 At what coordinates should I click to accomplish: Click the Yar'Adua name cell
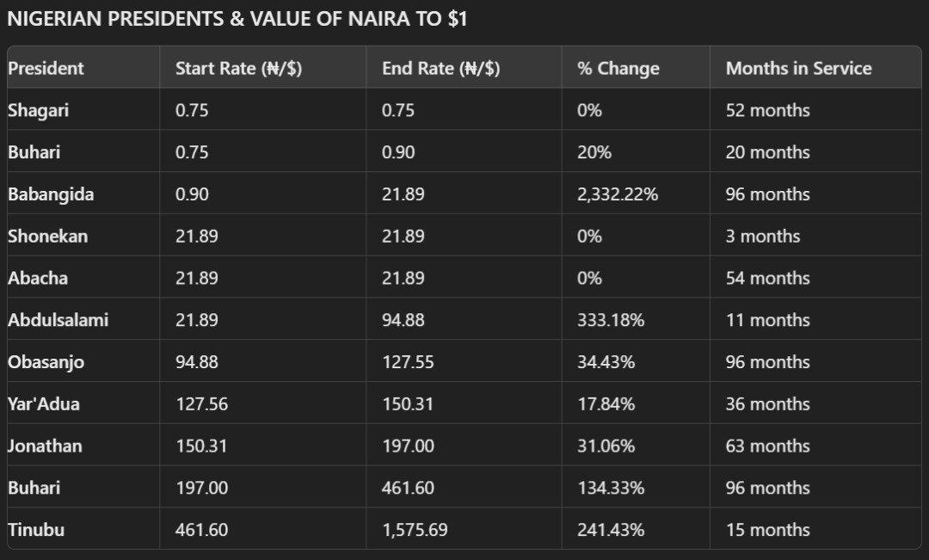coord(44,404)
